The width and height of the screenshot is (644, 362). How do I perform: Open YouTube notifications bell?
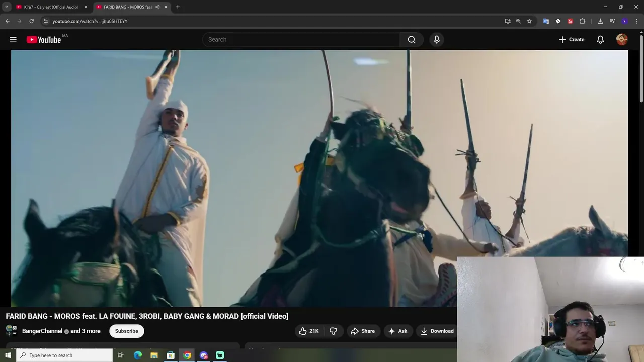pos(600,40)
